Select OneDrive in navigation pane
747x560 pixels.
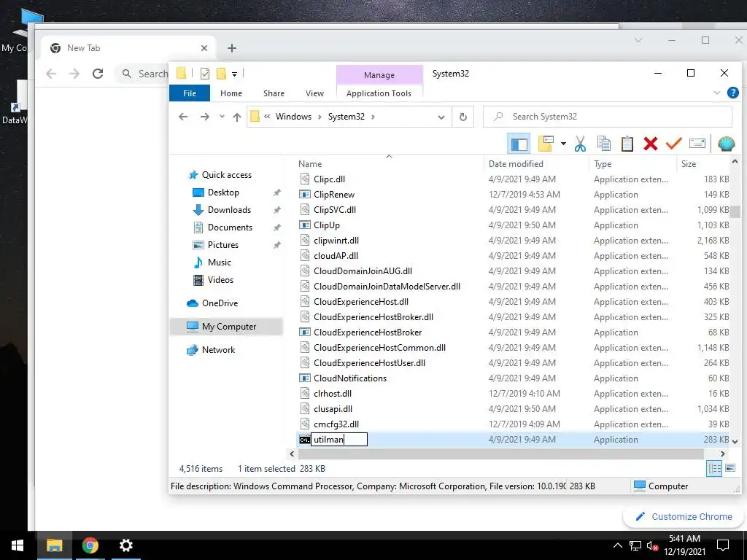point(220,303)
